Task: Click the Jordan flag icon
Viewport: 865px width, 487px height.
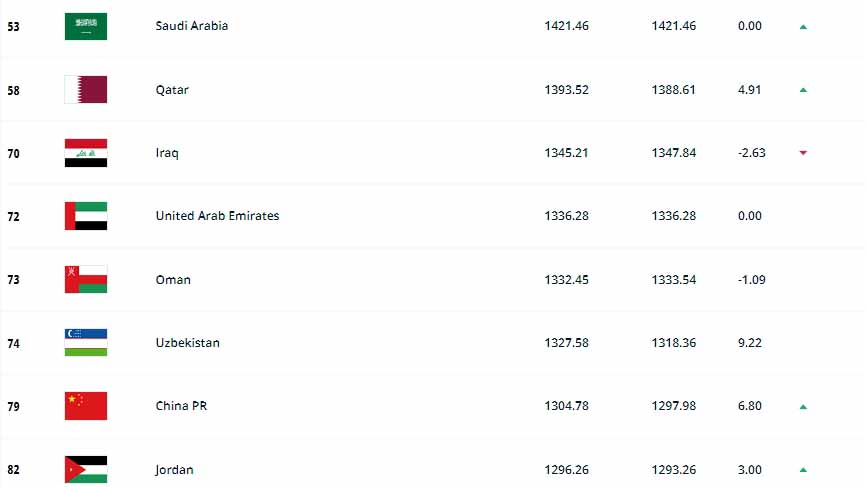Action: 86,469
